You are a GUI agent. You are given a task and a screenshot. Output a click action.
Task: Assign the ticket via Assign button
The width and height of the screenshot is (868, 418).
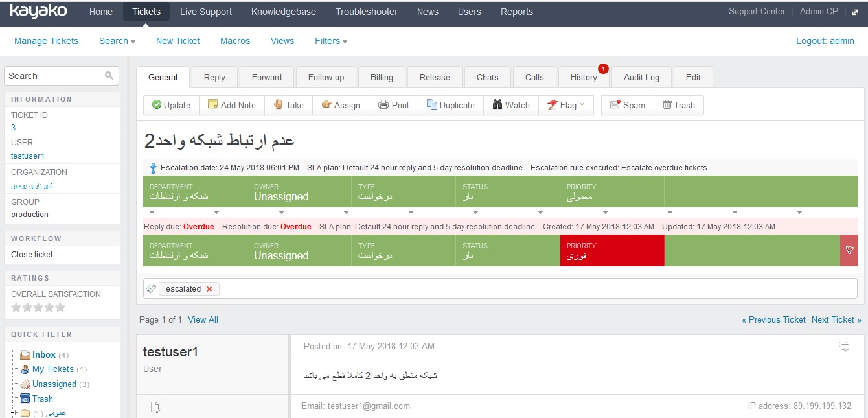[341, 105]
